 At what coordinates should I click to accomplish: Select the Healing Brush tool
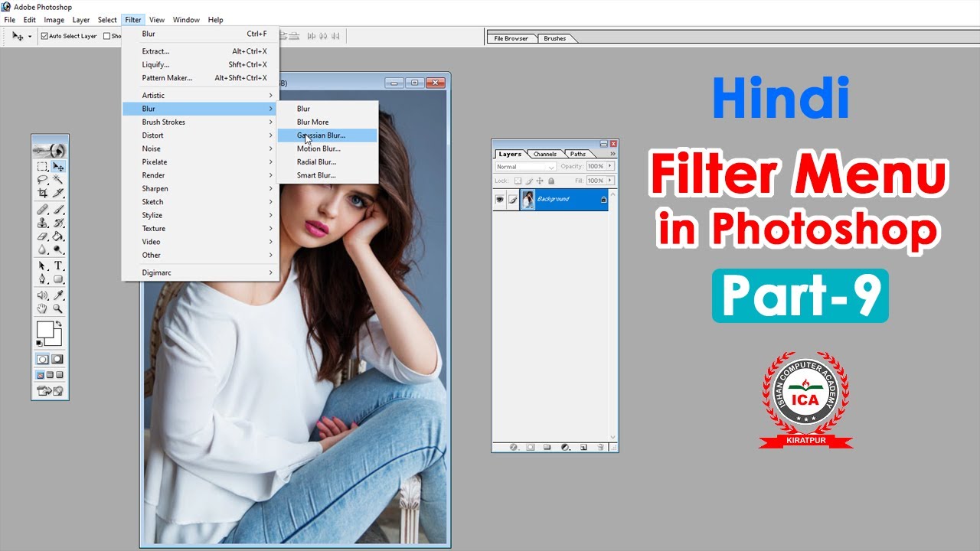[x=42, y=210]
